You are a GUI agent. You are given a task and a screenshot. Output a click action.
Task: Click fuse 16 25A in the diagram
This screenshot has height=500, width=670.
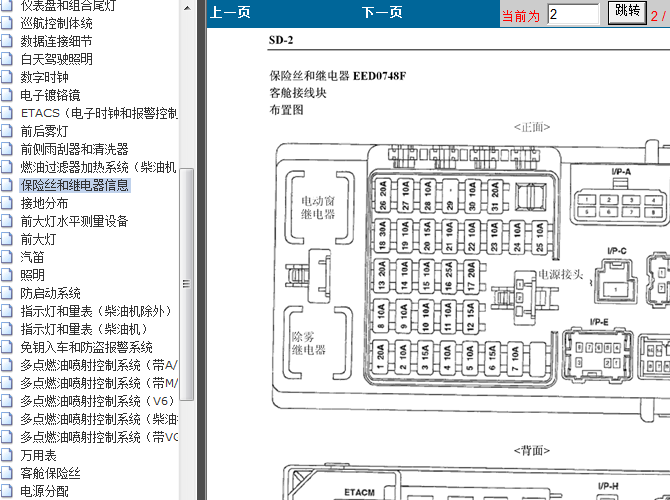pyautogui.click(x=449, y=276)
